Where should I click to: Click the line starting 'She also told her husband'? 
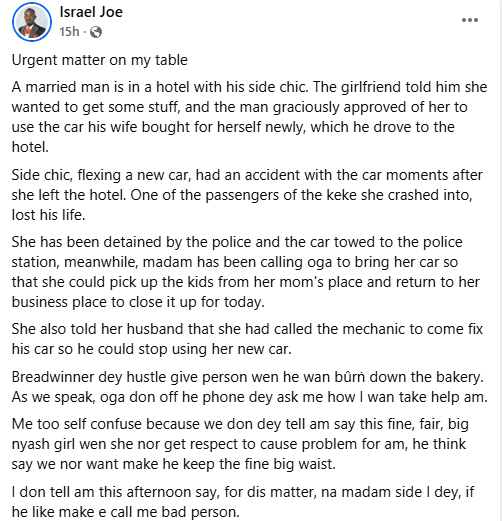pyautogui.click(x=247, y=329)
